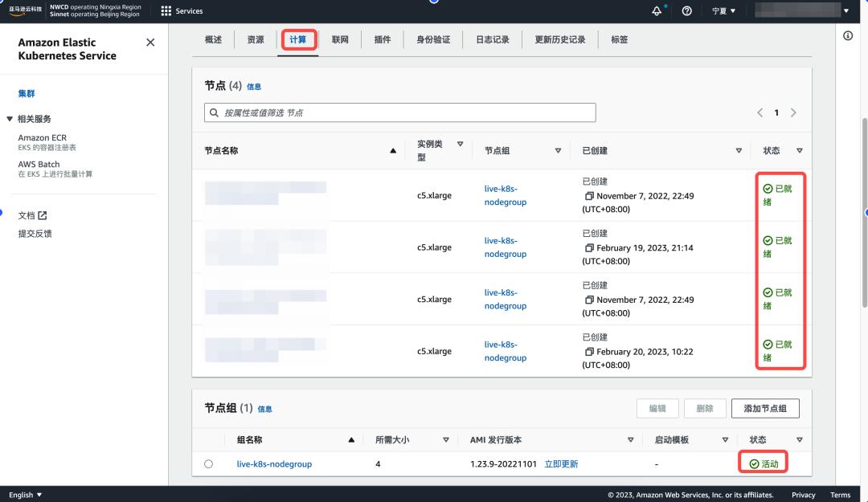This screenshot has height=502, width=868.
Task: Open the 实例类型 column filter dropdown
Action: 461,145
